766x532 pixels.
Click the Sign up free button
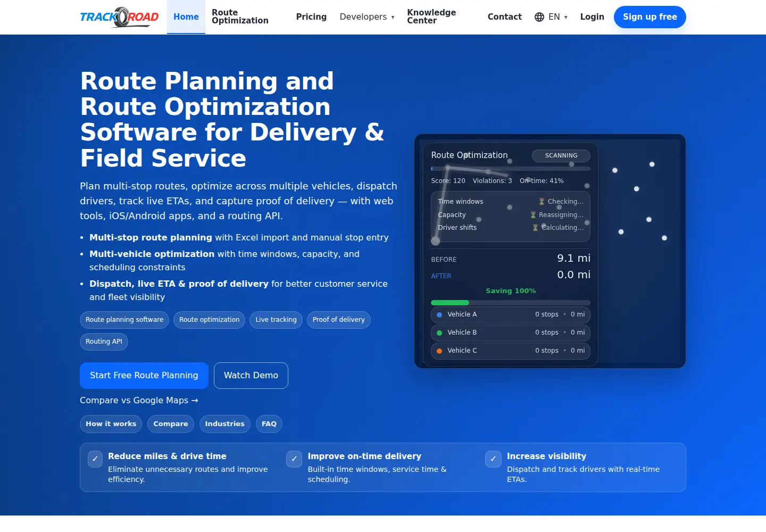click(x=650, y=17)
